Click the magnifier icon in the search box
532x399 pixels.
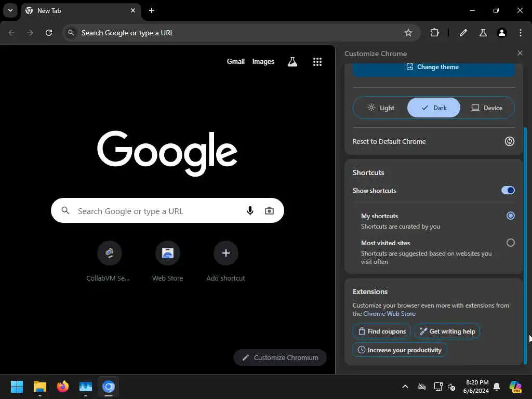point(65,211)
